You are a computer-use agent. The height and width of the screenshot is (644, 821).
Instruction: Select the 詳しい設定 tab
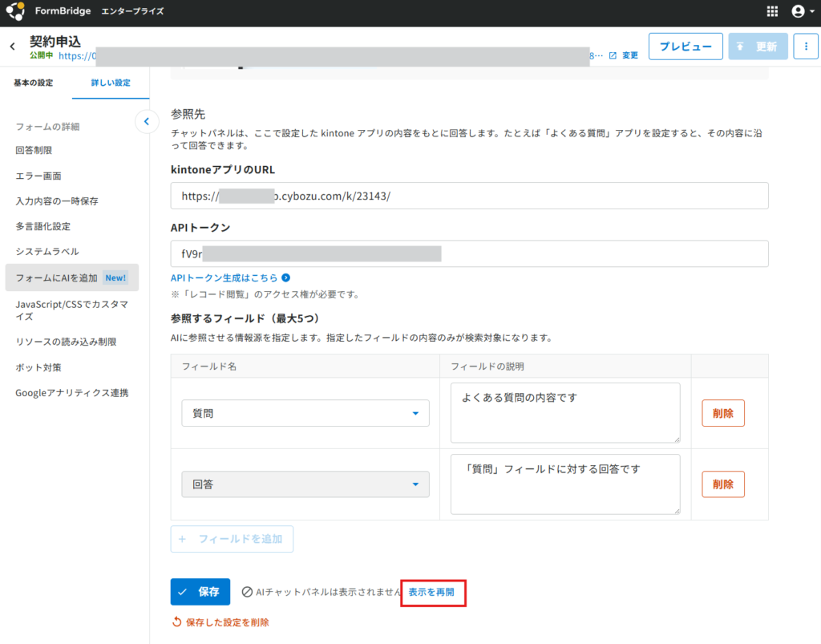tap(111, 83)
